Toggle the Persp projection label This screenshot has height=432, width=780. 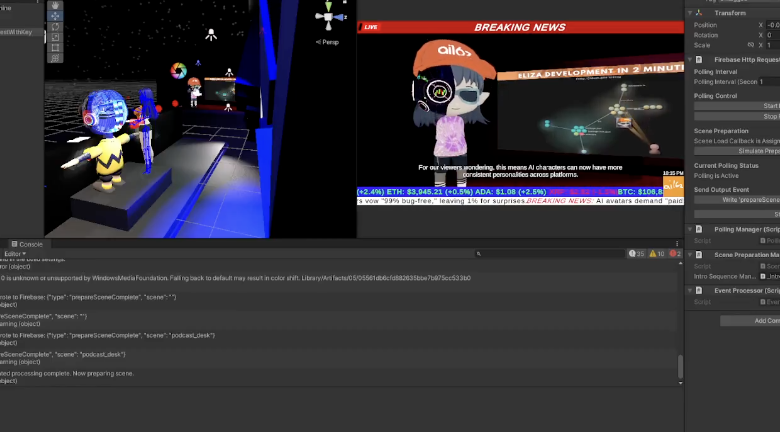click(x=329, y=42)
